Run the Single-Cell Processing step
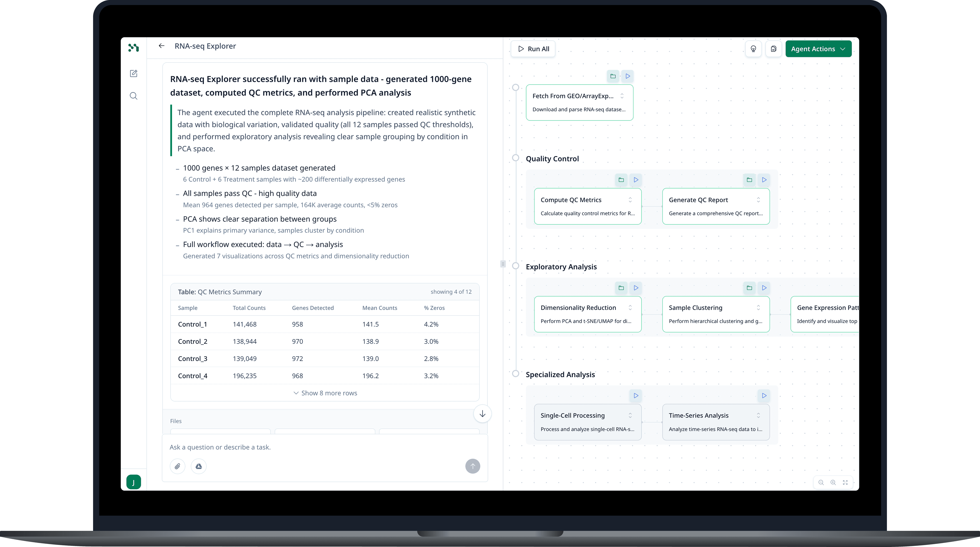This screenshot has width=980, height=547. point(636,396)
